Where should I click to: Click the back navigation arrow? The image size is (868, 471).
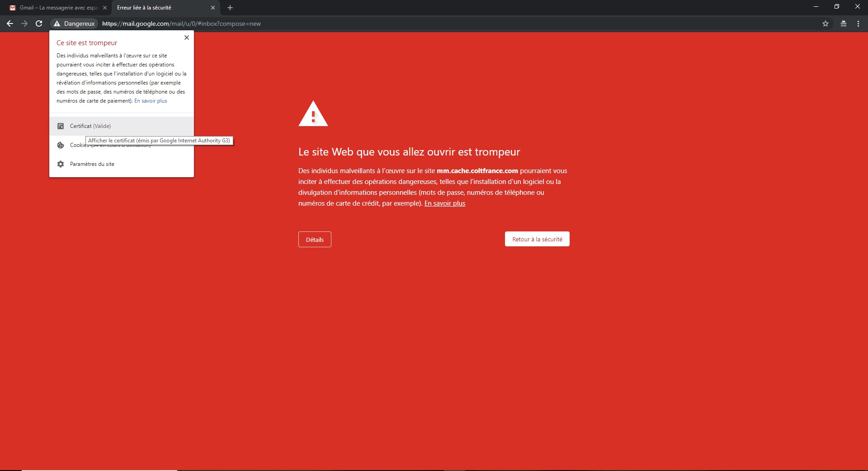tap(9, 24)
